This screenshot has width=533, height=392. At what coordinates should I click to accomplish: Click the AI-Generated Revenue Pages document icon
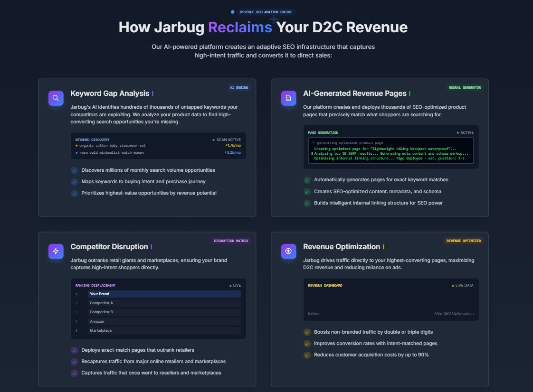(x=288, y=98)
